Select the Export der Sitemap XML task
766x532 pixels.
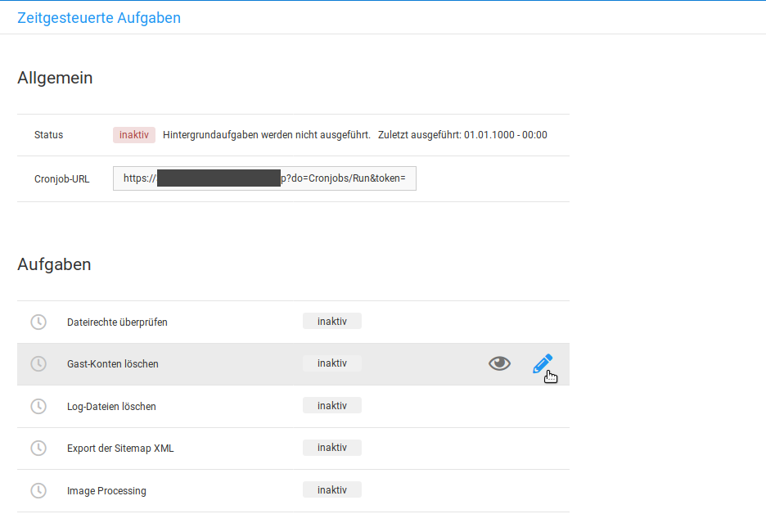pos(120,449)
